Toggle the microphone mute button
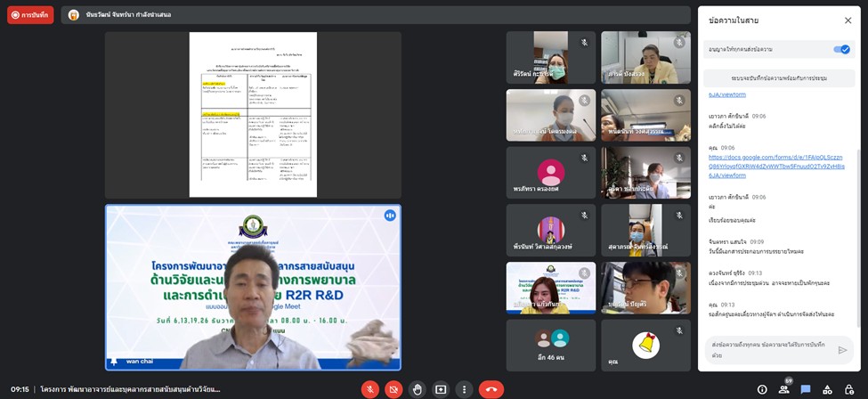The width and height of the screenshot is (868, 399). tap(369, 389)
